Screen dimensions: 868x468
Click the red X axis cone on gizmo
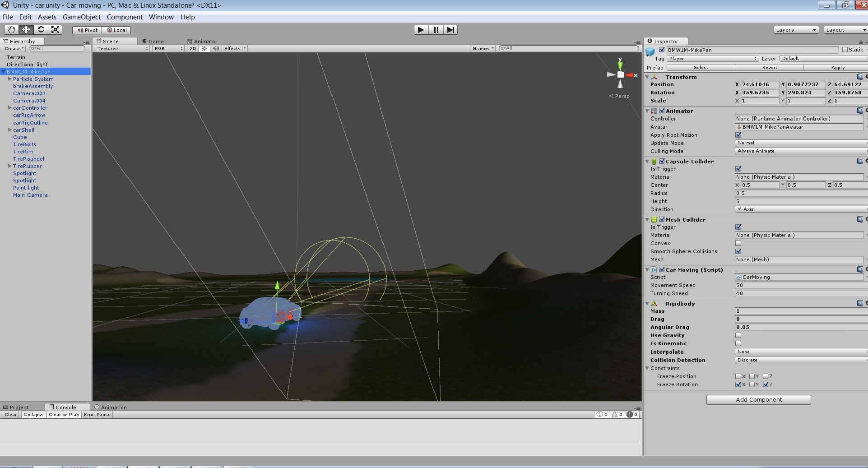coord(629,75)
